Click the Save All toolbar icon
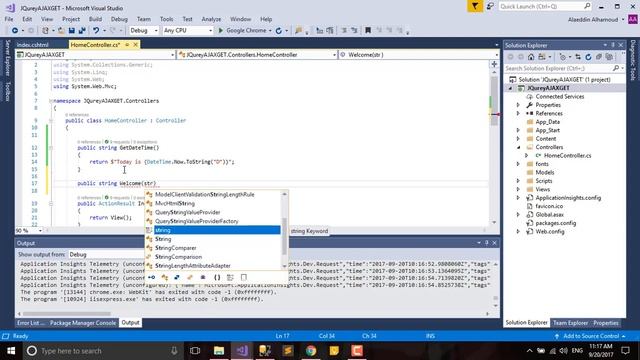The width and height of the screenshot is (640, 360). (82, 31)
